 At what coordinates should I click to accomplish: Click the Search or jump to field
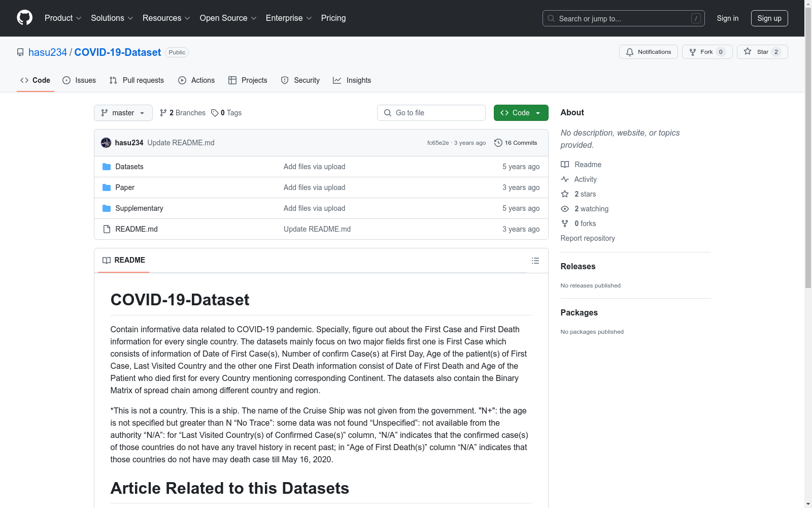click(x=624, y=18)
